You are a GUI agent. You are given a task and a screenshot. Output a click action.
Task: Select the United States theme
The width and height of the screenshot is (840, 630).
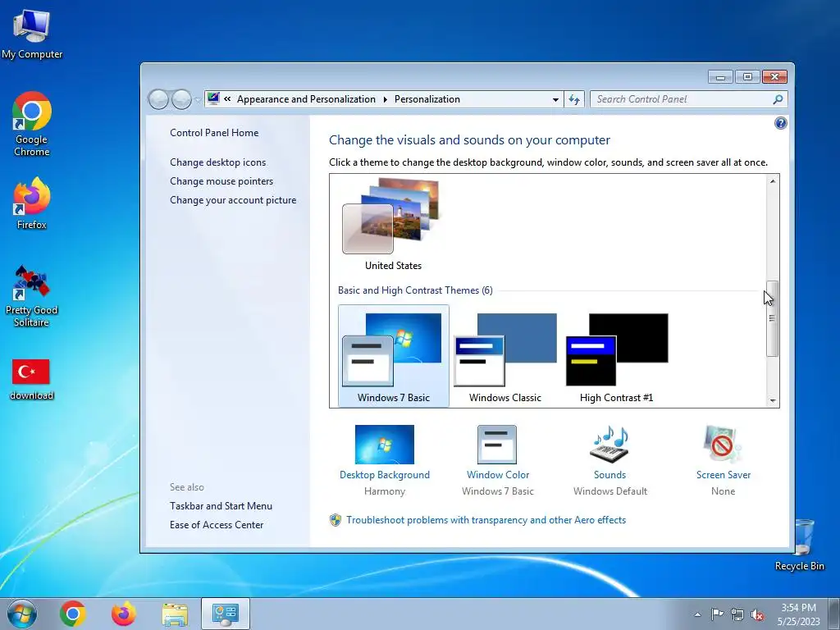(393, 224)
